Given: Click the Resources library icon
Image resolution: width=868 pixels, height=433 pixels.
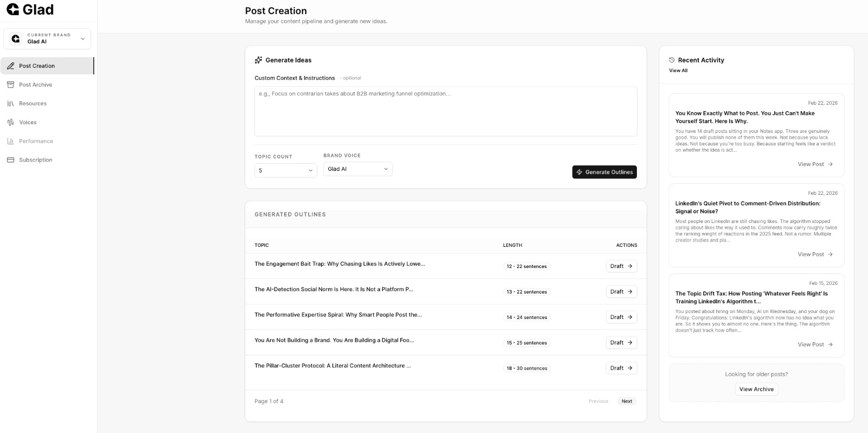Looking at the screenshot, I should (x=10, y=104).
